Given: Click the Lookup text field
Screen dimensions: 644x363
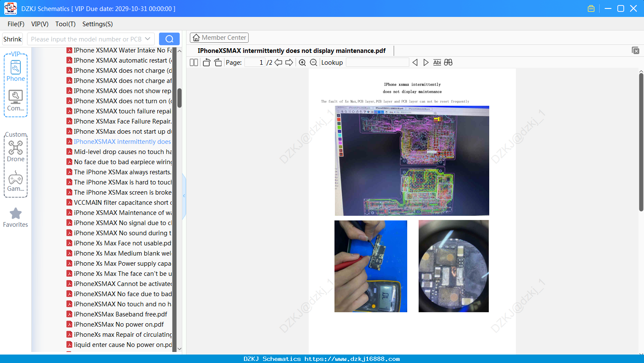Looking at the screenshot, I should [x=377, y=63].
